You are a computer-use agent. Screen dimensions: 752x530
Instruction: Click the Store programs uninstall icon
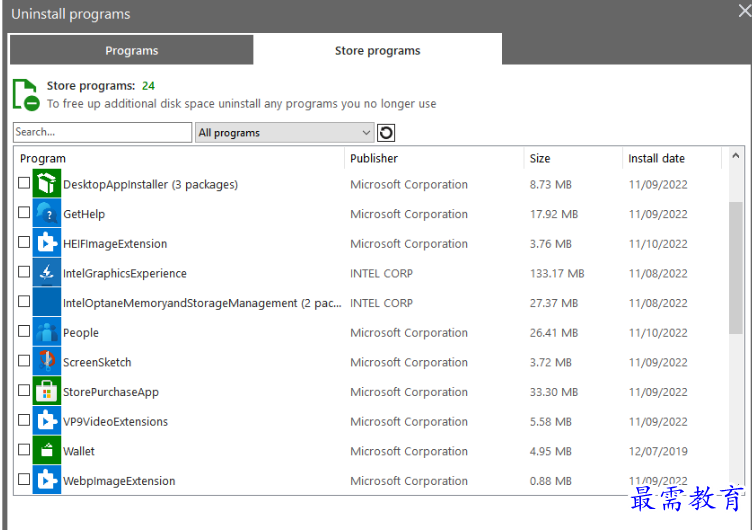26,94
